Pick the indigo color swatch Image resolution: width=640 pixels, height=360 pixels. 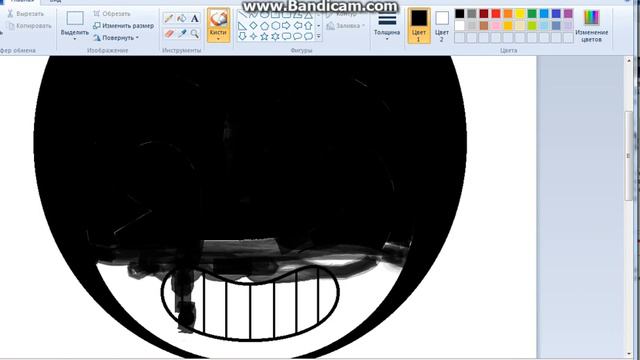(x=556, y=14)
